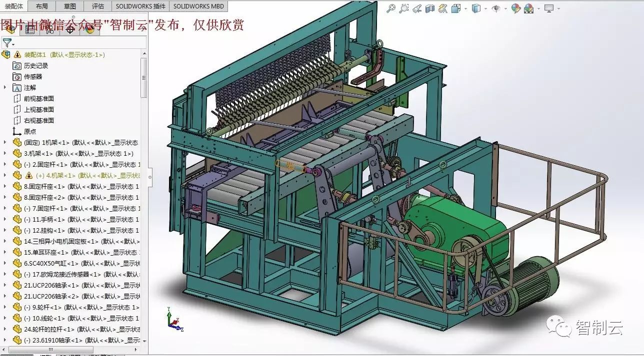The height and width of the screenshot is (356, 644).
Task: Click the 注解 annotations folder icon
Action: coord(17,87)
